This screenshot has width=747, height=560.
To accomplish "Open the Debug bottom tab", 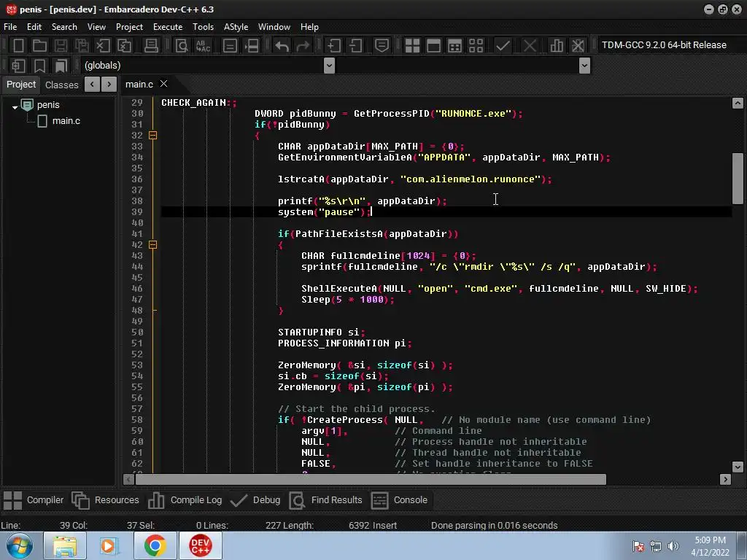I will pos(255,500).
